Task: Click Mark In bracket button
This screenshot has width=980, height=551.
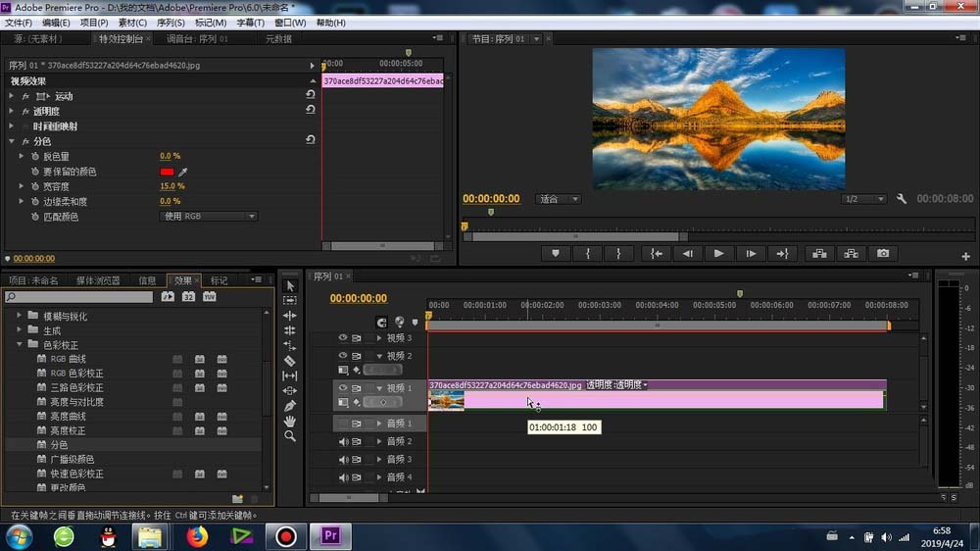Action: point(587,253)
